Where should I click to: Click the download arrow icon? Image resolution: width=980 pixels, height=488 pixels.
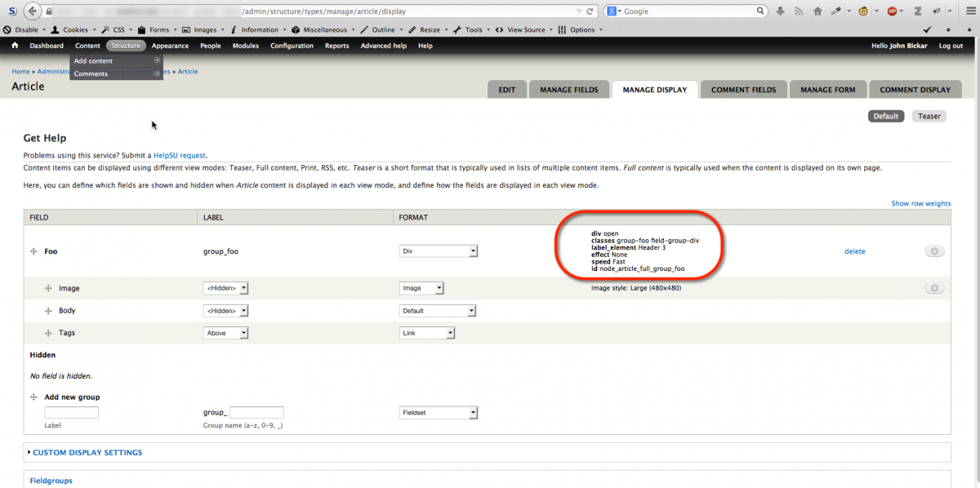[778, 11]
